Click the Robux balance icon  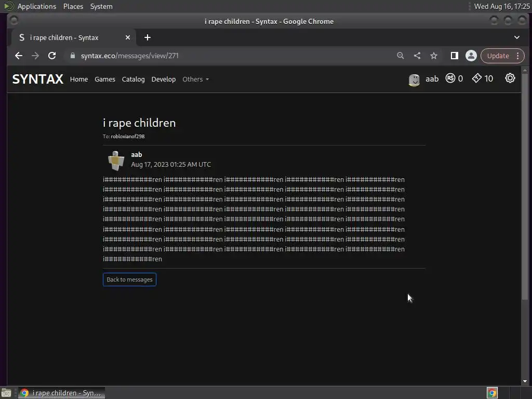tap(450, 78)
